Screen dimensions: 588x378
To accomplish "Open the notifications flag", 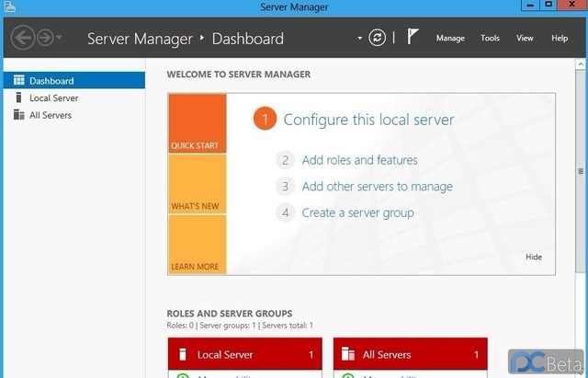I will [413, 37].
